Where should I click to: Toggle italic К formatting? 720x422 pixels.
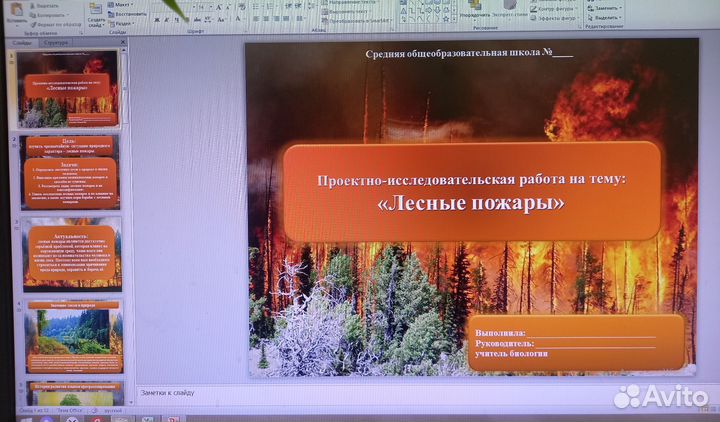point(166,20)
